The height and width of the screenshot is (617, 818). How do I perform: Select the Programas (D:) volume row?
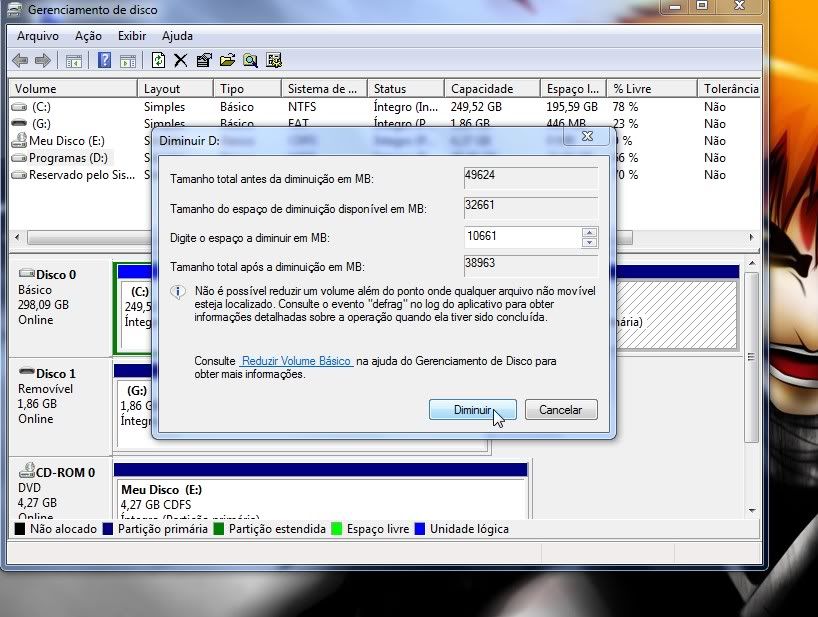[67, 158]
